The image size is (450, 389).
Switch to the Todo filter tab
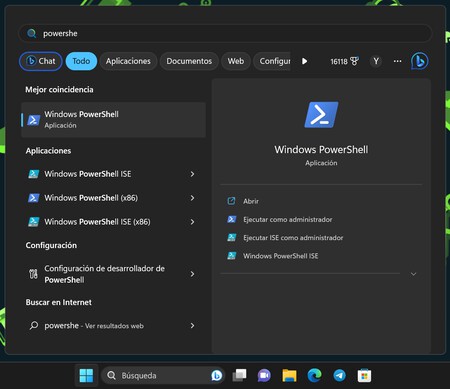click(81, 61)
